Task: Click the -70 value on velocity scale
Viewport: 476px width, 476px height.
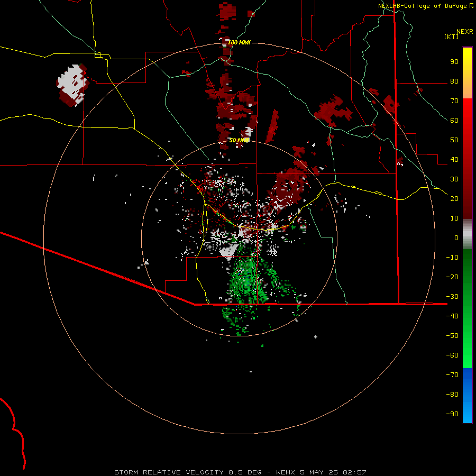Action: 452,375
